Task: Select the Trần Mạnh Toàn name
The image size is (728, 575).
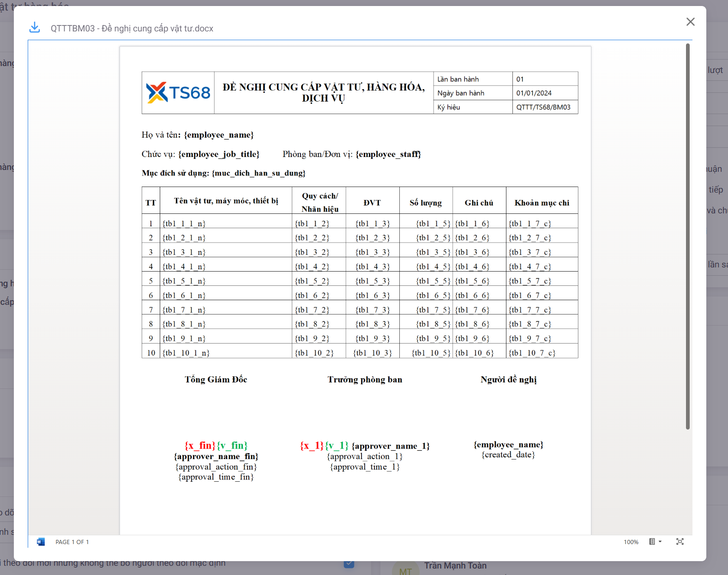Action: pos(455,566)
